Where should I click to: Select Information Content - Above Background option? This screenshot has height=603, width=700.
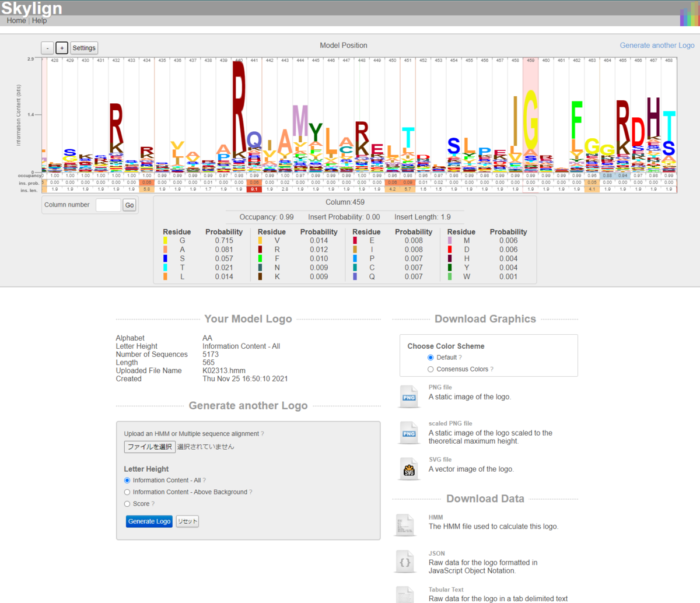tap(127, 492)
